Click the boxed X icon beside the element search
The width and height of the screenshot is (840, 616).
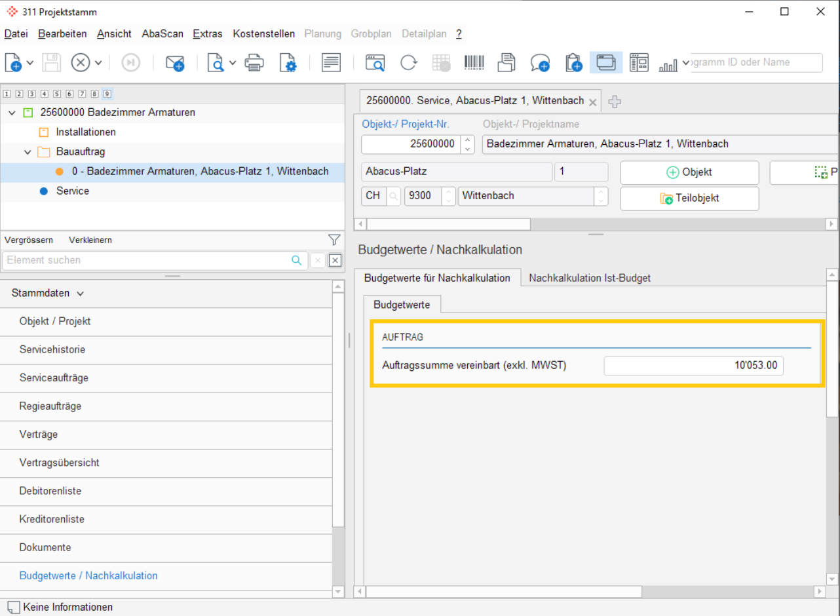pyautogui.click(x=335, y=261)
